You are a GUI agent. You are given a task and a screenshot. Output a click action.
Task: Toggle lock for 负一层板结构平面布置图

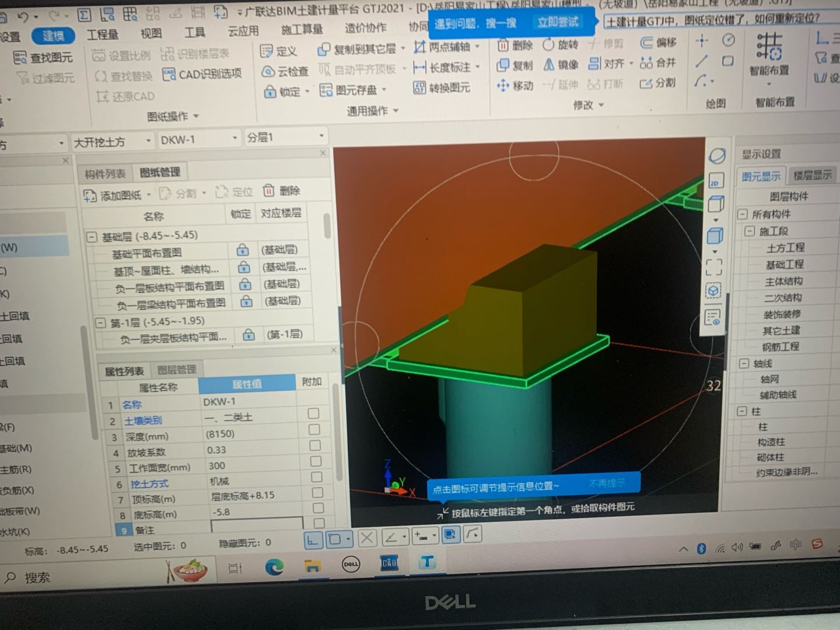click(246, 284)
